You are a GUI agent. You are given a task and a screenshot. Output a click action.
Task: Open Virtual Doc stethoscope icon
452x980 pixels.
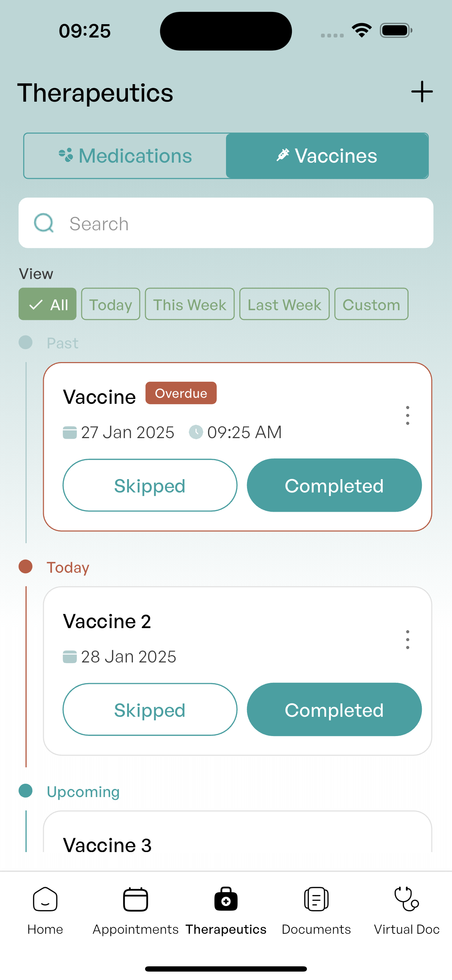click(406, 900)
